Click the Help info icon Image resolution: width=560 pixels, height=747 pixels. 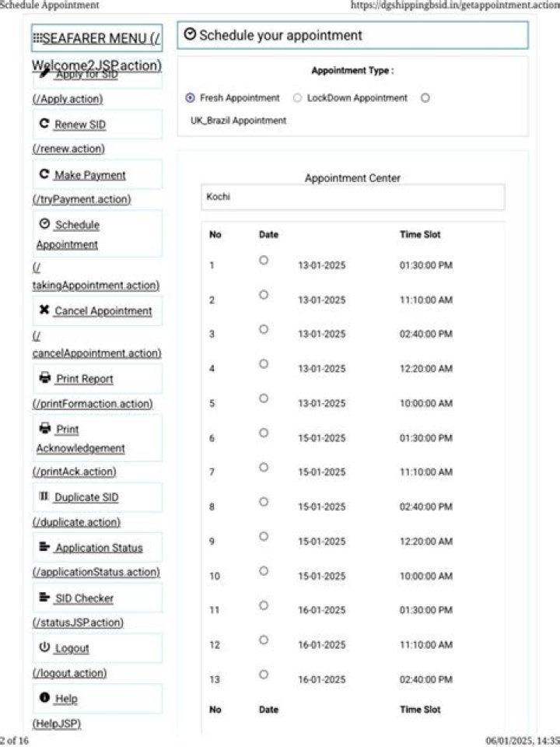point(44,697)
